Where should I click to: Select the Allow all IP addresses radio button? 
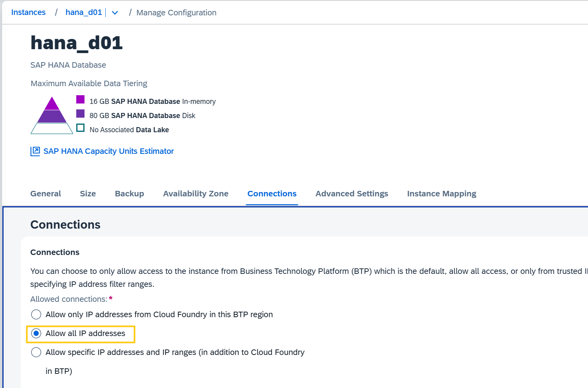36,333
